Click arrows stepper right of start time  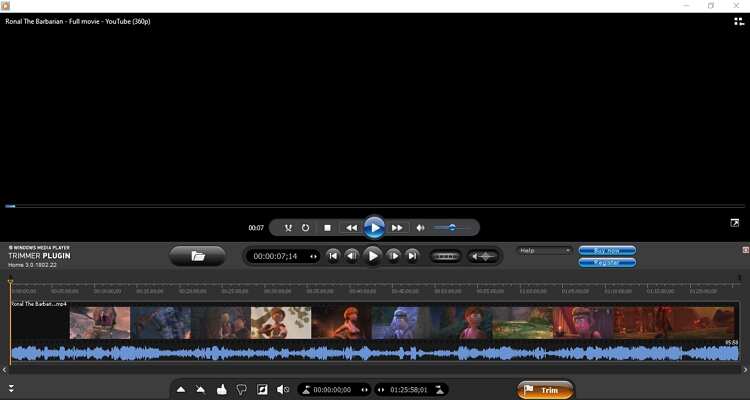click(364, 390)
